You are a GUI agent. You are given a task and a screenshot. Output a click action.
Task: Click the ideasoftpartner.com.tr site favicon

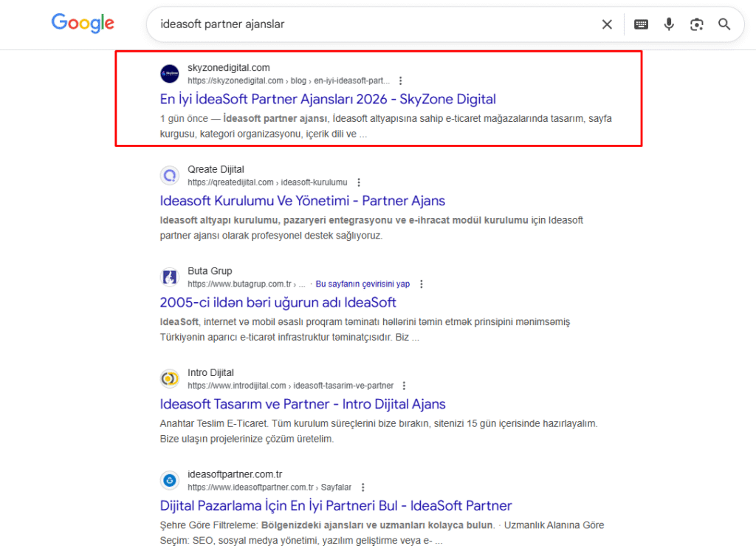[x=170, y=480]
